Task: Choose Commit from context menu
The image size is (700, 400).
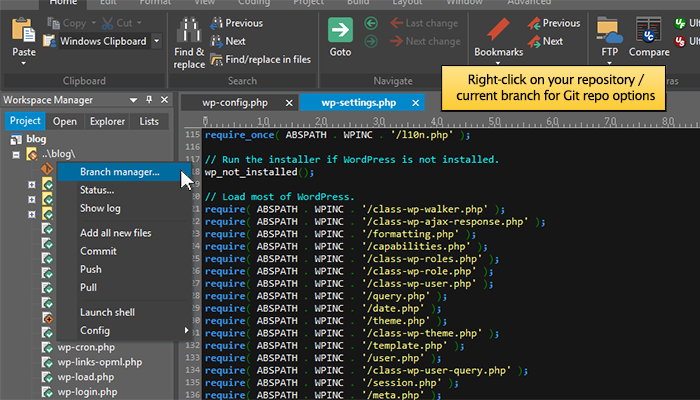Action: (124, 251)
